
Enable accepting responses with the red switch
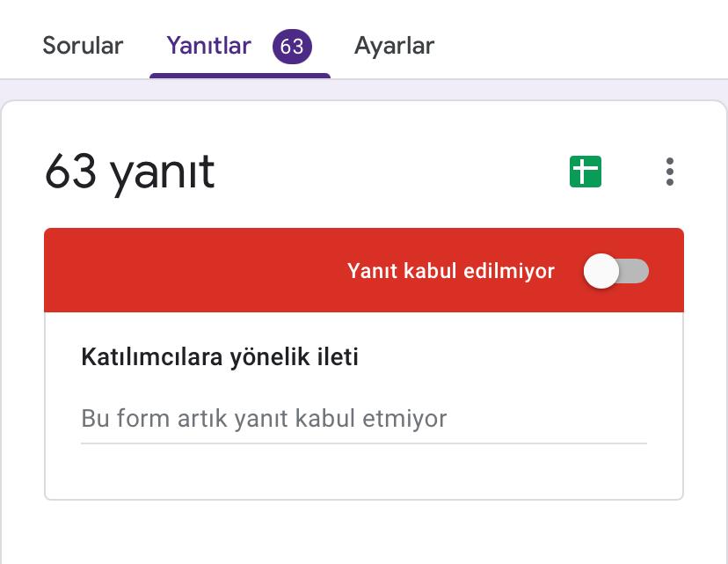coord(617,271)
